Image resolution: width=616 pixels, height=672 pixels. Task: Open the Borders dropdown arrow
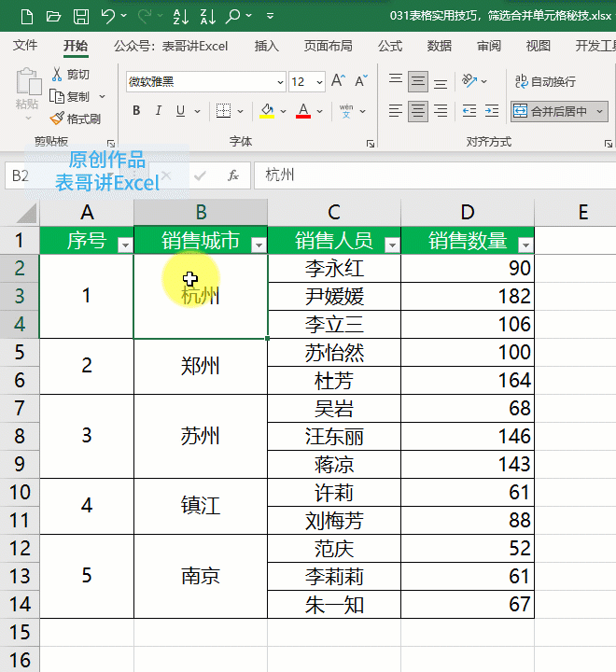click(240, 111)
